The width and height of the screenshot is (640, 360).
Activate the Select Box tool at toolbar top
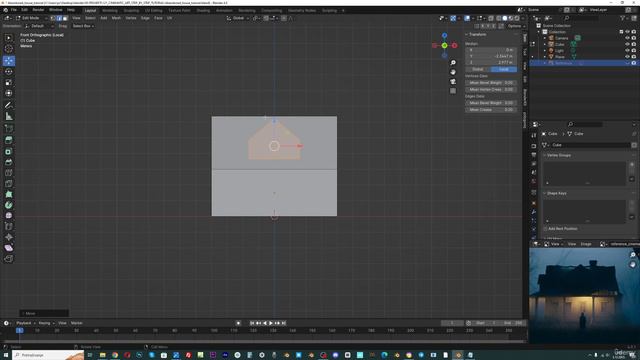point(9,38)
